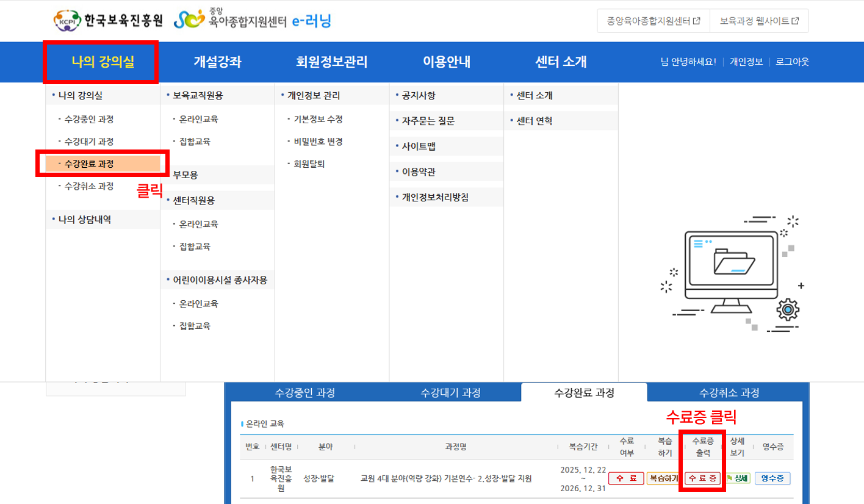Click the 상세 detail view icon button

tap(738, 478)
